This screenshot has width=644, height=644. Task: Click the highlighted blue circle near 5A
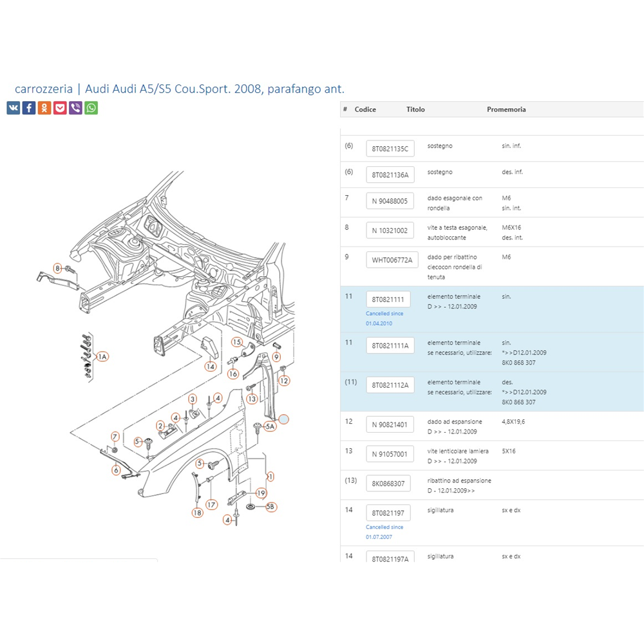click(x=284, y=419)
